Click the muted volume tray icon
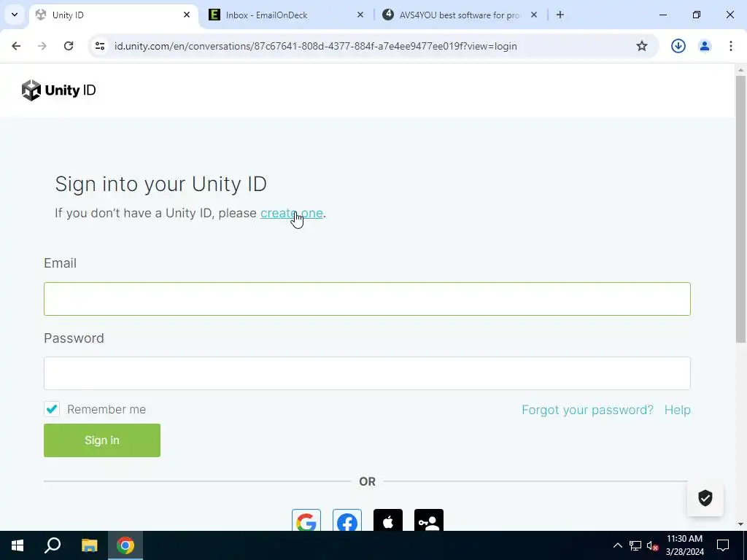This screenshot has width=747, height=560. (x=653, y=545)
